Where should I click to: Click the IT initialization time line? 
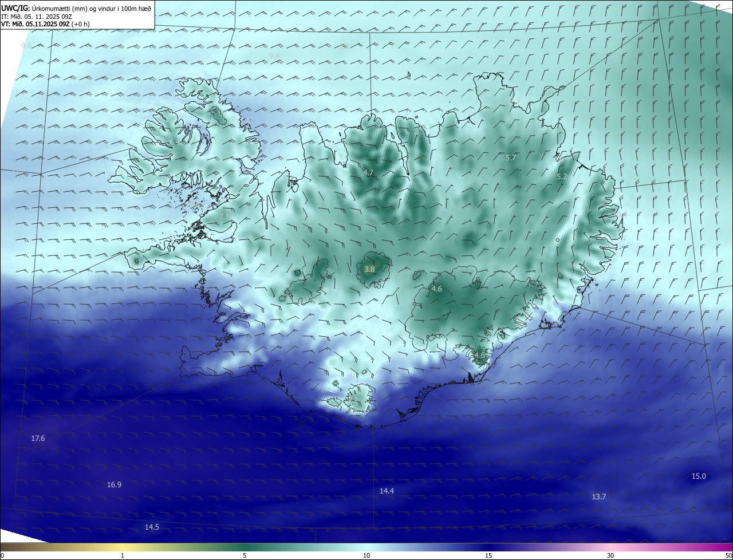37,16
